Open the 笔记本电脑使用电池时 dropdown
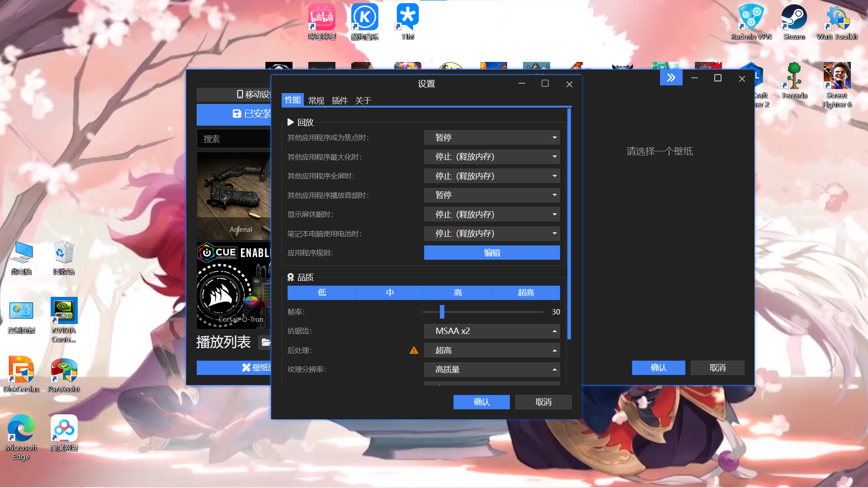868x488 pixels. [492, 234]
